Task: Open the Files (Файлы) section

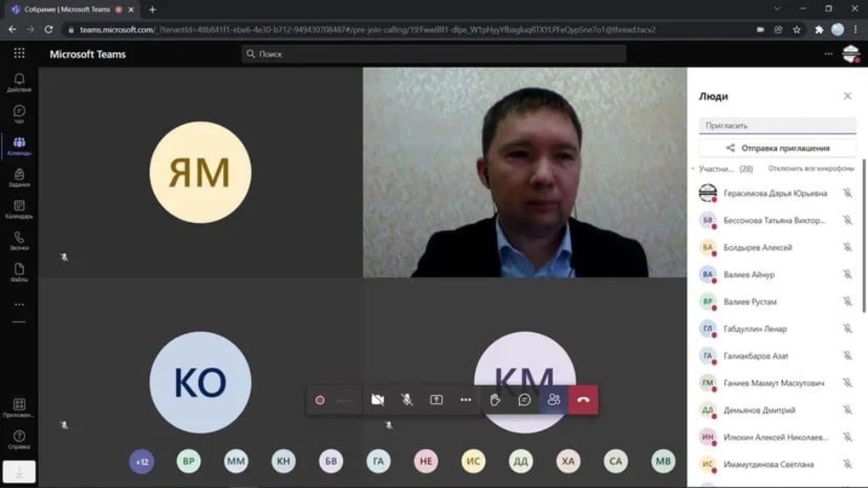Action: [19, 272]
